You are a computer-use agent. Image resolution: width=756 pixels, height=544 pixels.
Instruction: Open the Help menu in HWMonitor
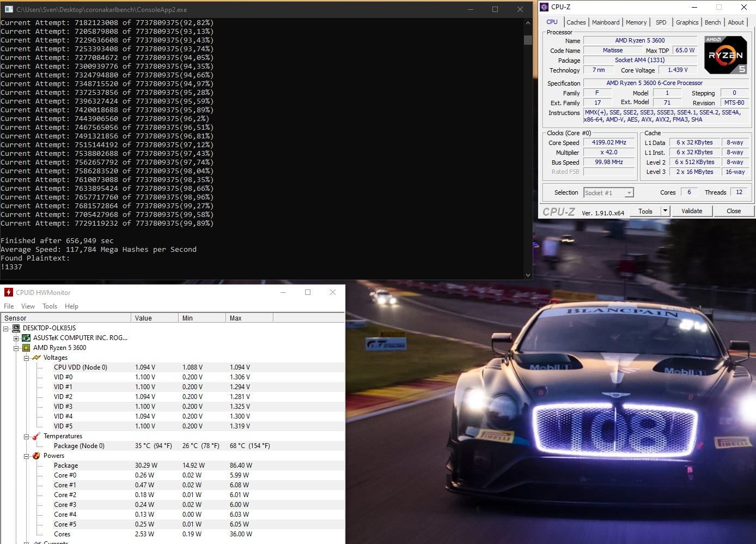pos(71,306)
